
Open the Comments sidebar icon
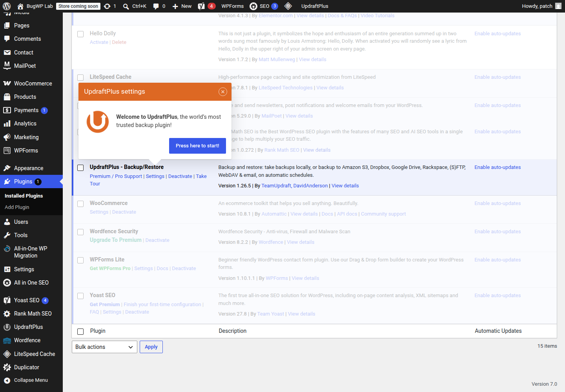point(7,39)
